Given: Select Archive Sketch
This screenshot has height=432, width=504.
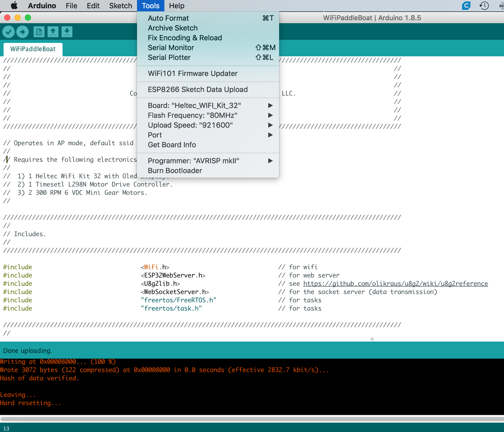Looking at the screenshot, I should 208,28.
